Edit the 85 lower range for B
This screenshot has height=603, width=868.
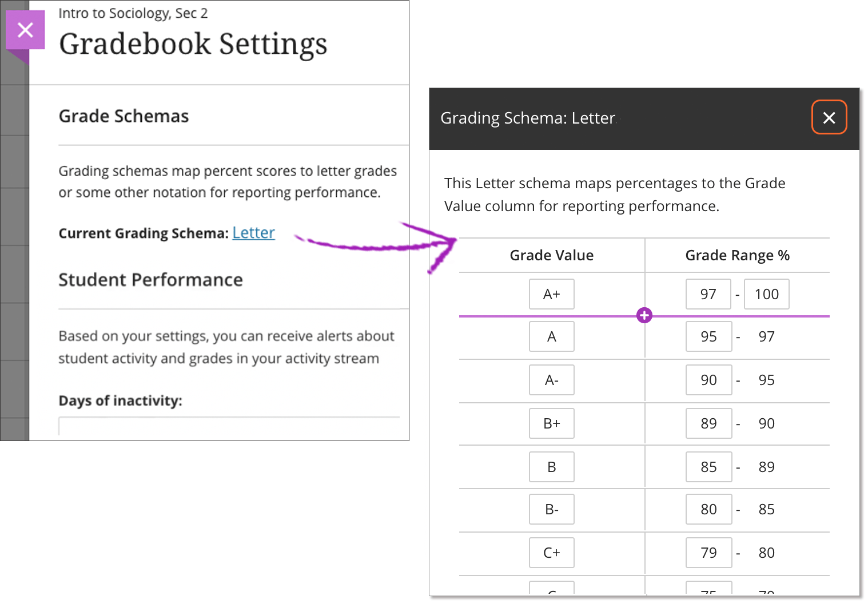pyautogui.click(x=708, y=467)
